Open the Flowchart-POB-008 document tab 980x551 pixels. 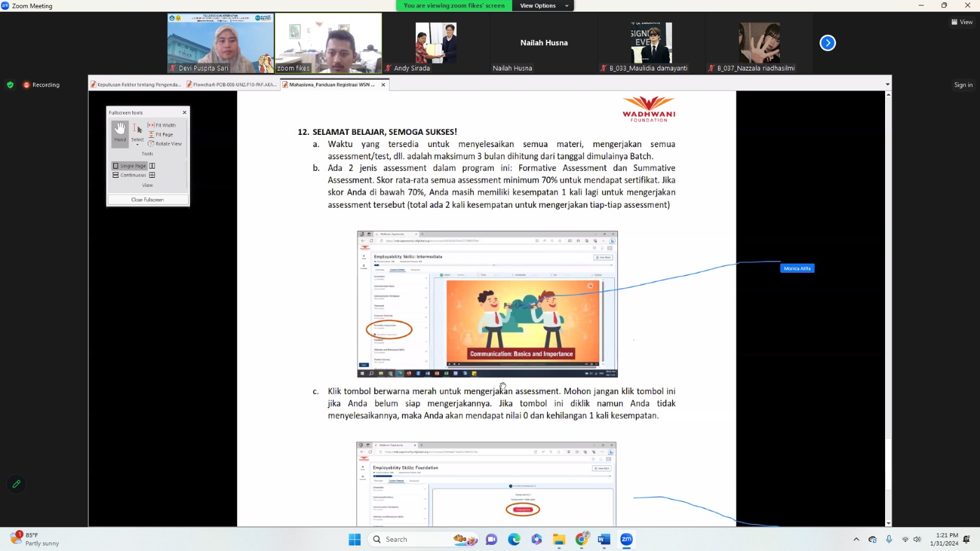tap(232, 85)
